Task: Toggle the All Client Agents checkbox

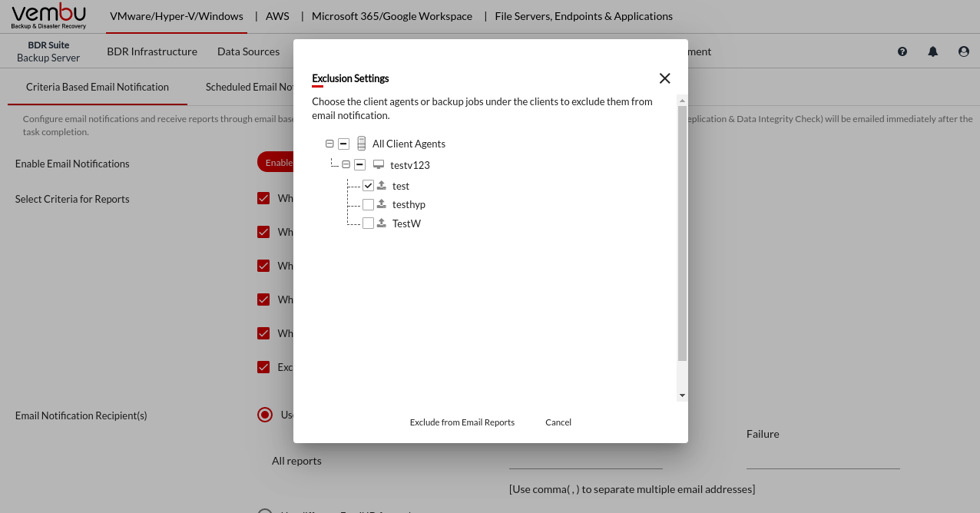Action: [343, 144]
